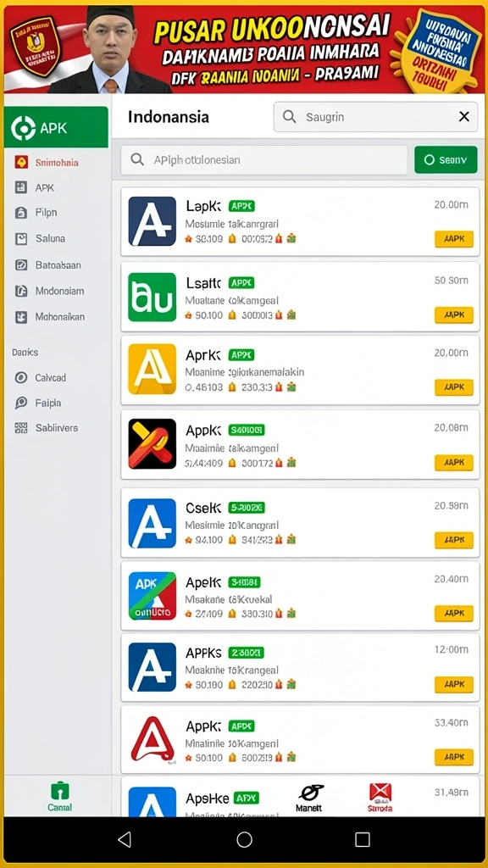The width and height of the screenshot is (488, 868).
Task: Tap the Android back button
Action: tap(125, 839)
